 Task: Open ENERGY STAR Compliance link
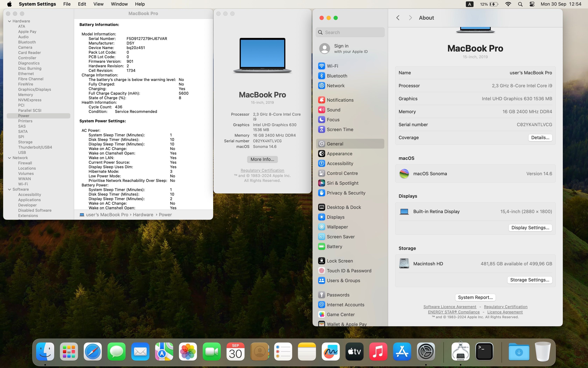click(454, 312)
